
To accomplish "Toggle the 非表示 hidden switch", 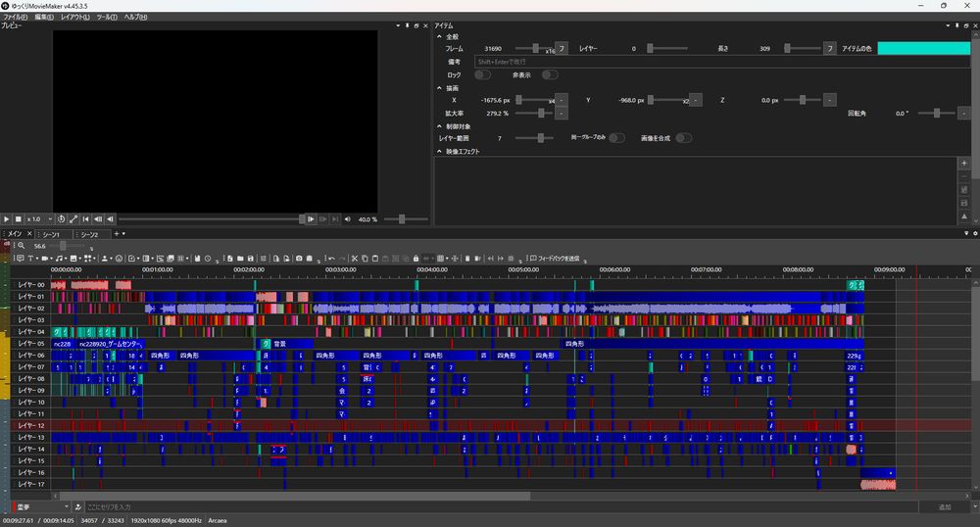I will click(550, 74).
